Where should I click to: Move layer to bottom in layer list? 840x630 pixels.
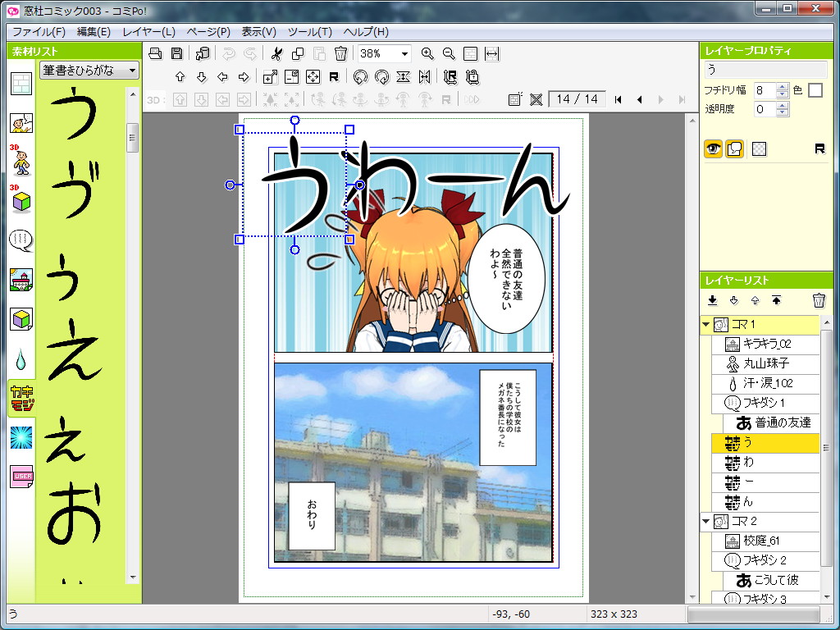(713, 300)
